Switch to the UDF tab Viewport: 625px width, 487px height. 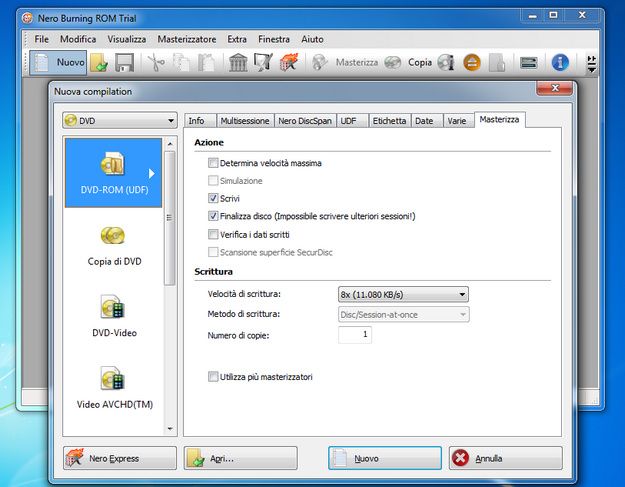[352, 121]
